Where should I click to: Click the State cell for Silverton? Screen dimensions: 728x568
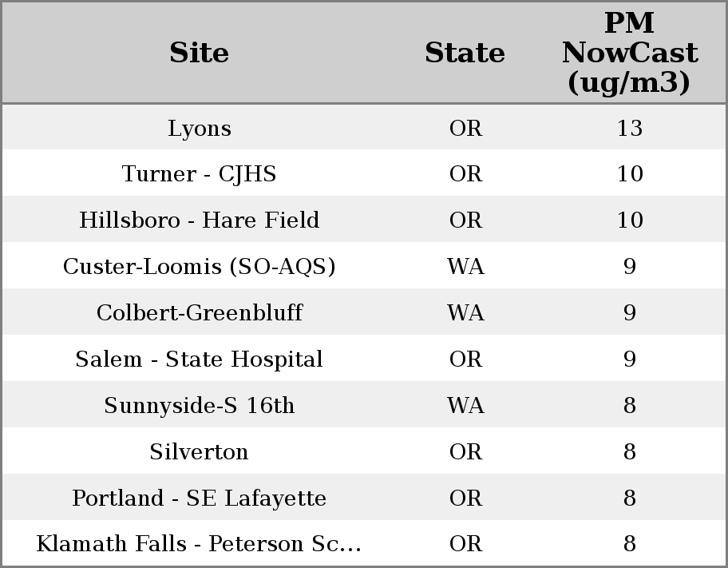tap(465, 452)
